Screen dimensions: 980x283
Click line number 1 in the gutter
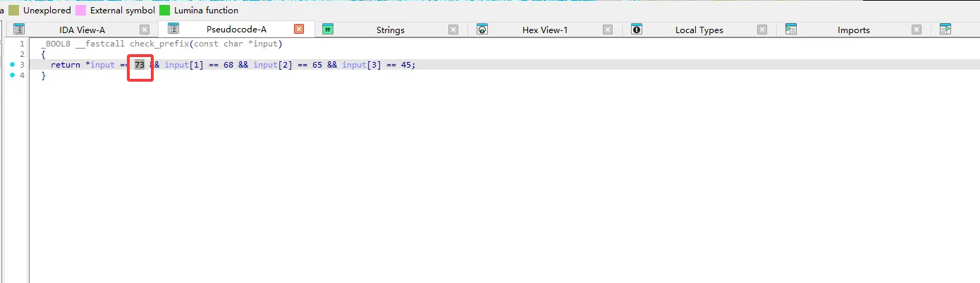tap(22, 44)
